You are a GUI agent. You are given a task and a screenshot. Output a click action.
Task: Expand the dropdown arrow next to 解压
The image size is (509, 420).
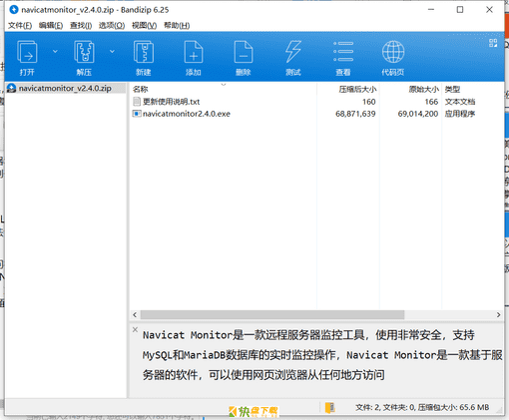point(112,51)
